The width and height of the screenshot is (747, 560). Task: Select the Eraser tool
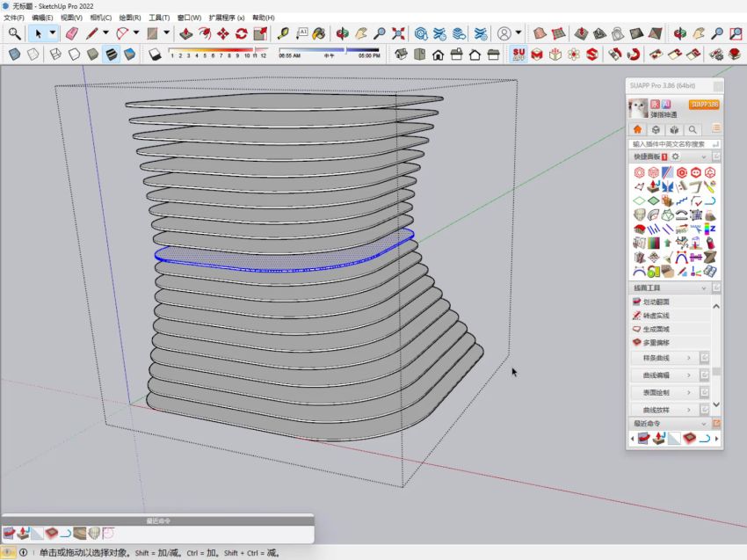click(x=71, y=33)
